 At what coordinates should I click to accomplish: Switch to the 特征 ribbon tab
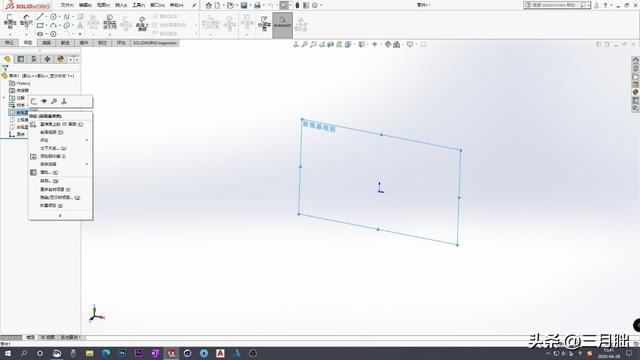click(9, 42)
